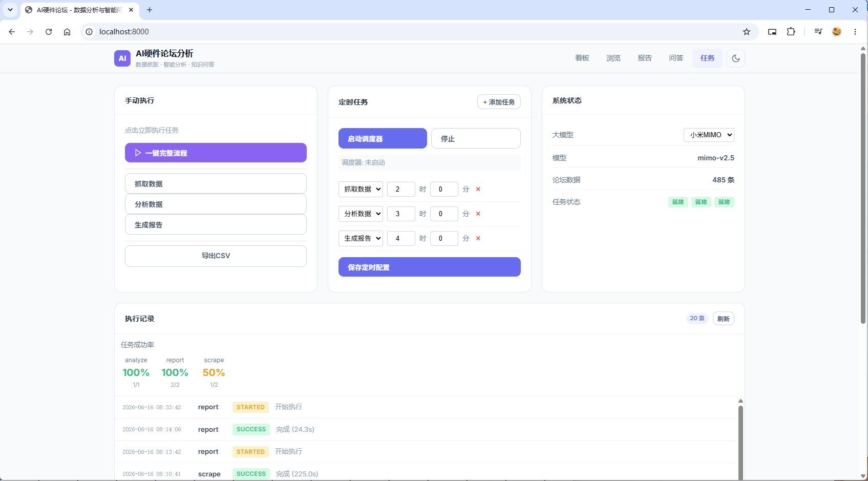Image resolution: width=868 pixels, height=481 pixels.
Task: Switch to the 看板 tab
Action: pos(582,58)
